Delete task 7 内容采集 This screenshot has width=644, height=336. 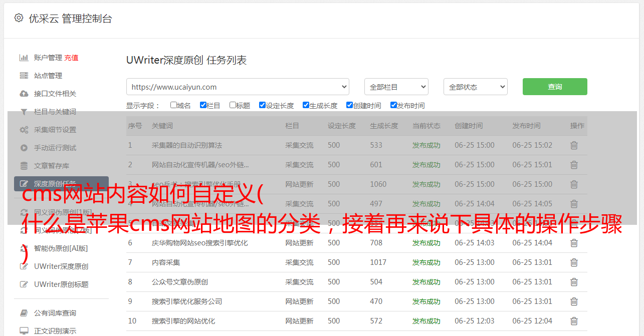(574, 262)
